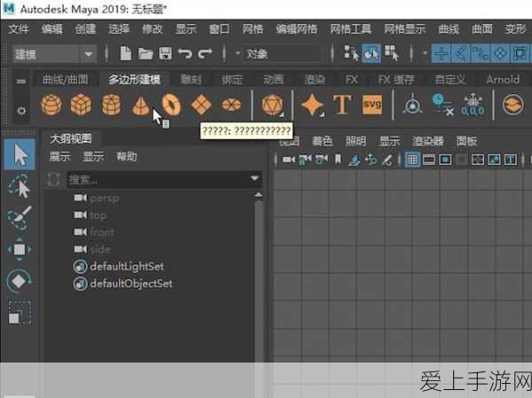This screenshot has width=532, height=398.
Task: Open the 曲线 menu
Action: [449, 29]
